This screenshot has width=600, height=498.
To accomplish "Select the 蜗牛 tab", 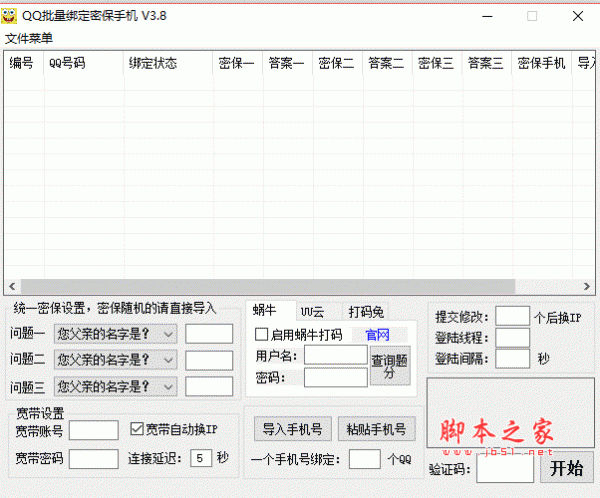I will (265, 311).
